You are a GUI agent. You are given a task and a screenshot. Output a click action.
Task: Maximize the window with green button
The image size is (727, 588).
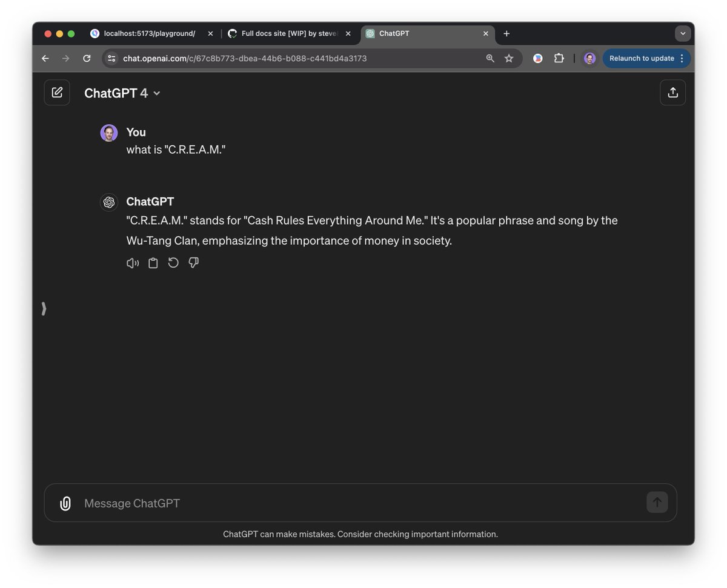click(71, 34)
